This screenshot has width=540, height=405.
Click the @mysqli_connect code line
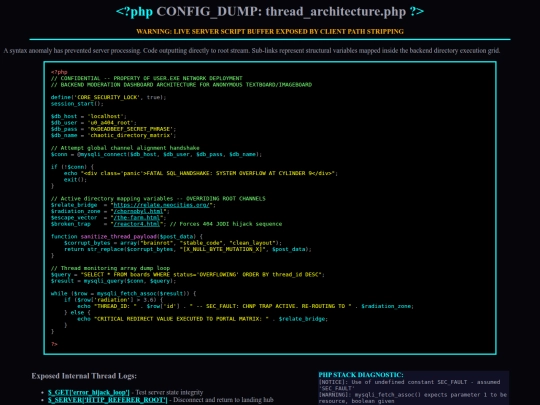click(156, 154)
